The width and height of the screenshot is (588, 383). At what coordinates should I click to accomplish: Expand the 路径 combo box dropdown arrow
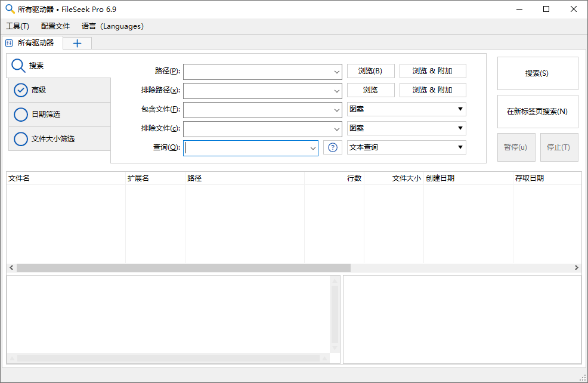coord(336,72)
